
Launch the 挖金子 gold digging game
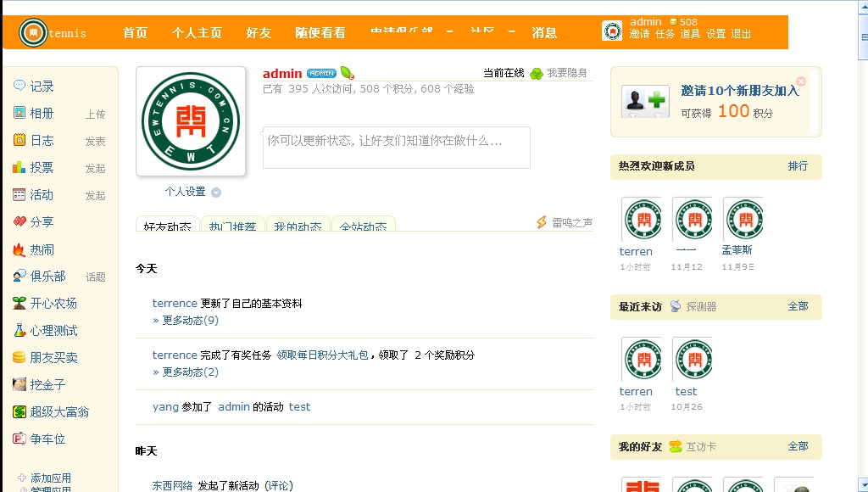pos(47,385)
